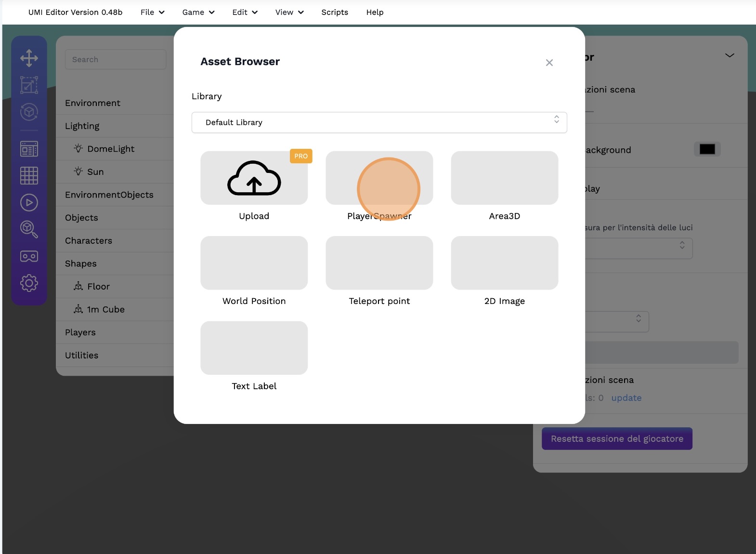Image resolution: width=756 pixels, height=554 pixels.
Task: Click Resetta sessione del giocatore button
Action: tap(617, 439)
